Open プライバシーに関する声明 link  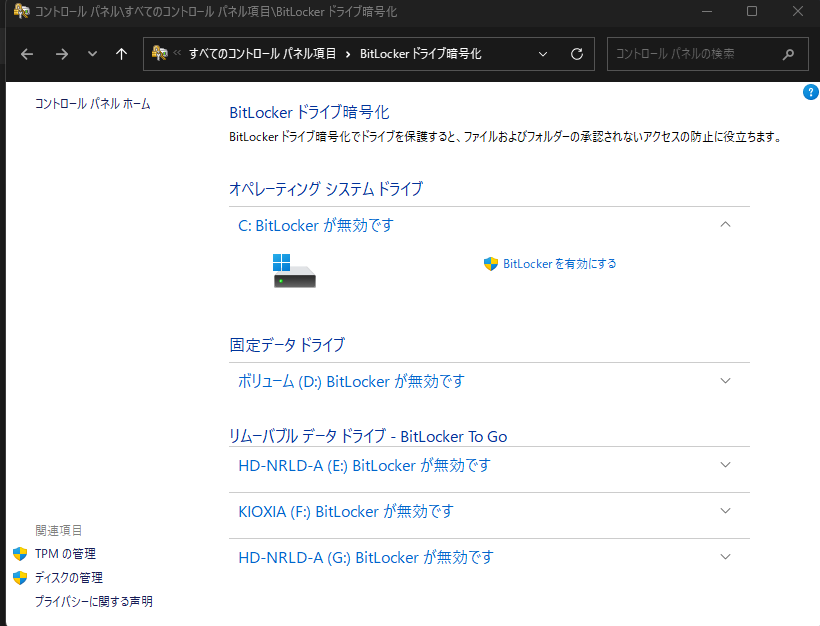pyautogui.click(x=93, y=602)
